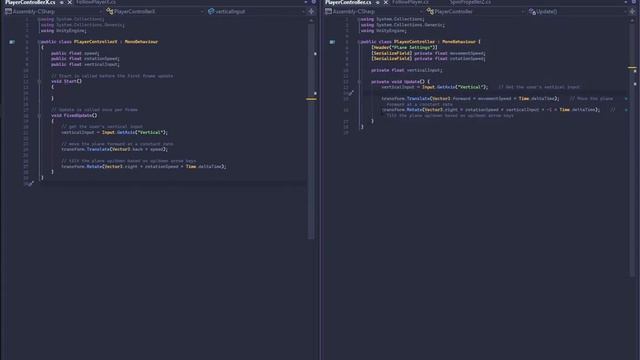Open the FollowPlayer.cs tab

(411, 2)
